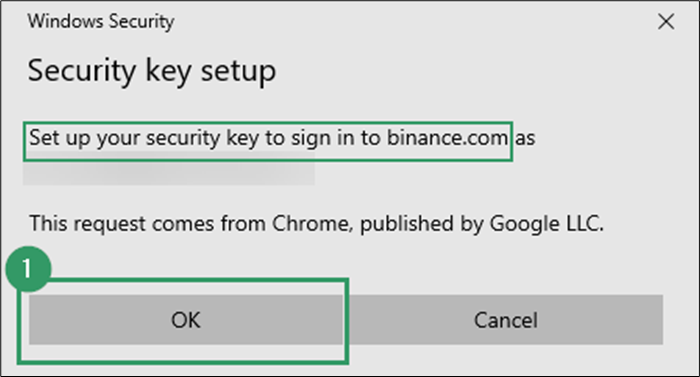The image size is (700, 377).
Task: Click the 'published by' text
Action: 421,223
